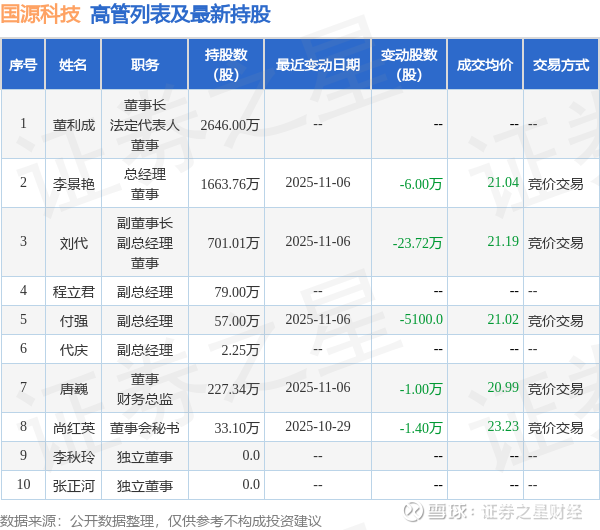Click the 数据来源 disclaimer text
This screenshot has width=600, height=530.
[161, 521]
